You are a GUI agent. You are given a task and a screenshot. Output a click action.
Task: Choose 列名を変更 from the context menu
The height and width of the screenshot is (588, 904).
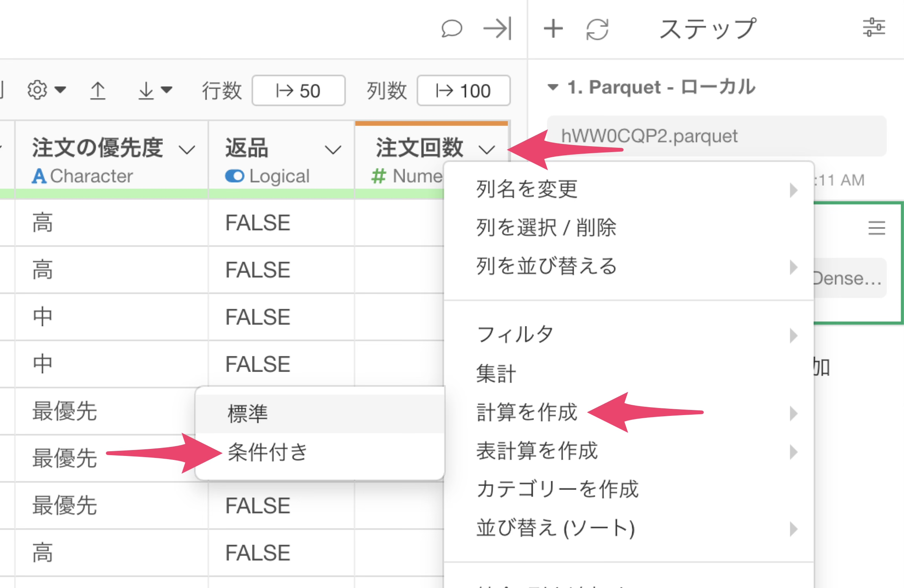(629, 189)
